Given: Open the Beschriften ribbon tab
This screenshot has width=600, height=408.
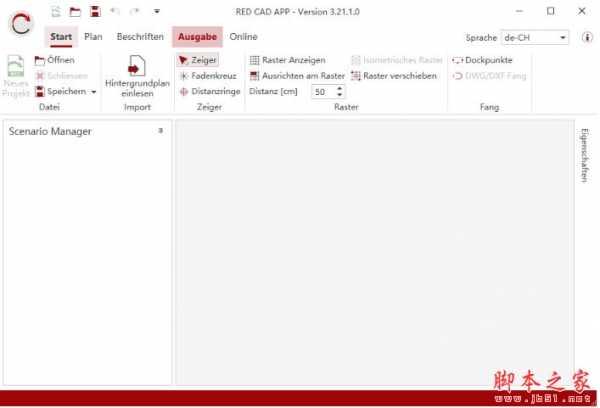Looking at the screenshot, I should 140,37.
